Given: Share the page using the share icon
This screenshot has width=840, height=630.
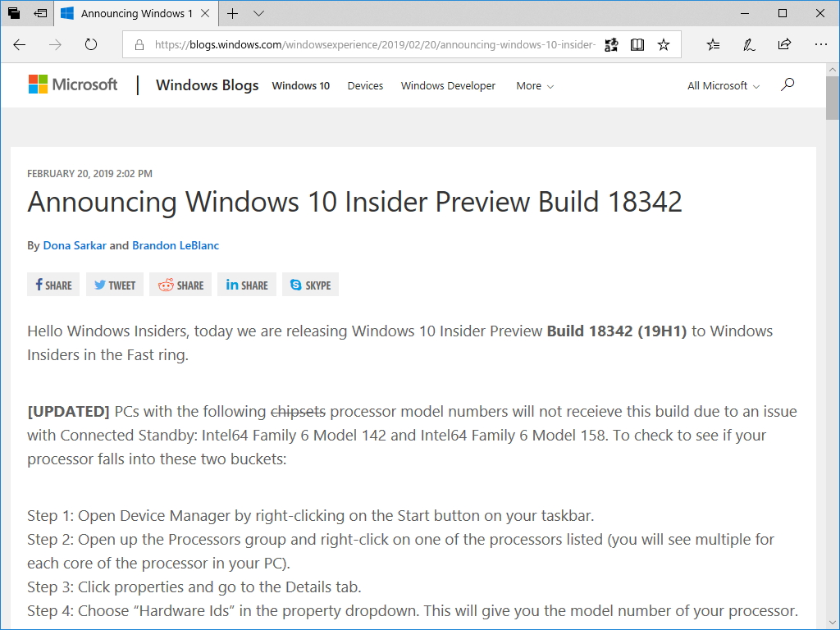Looking at the screenshot, I should (784, 44).
